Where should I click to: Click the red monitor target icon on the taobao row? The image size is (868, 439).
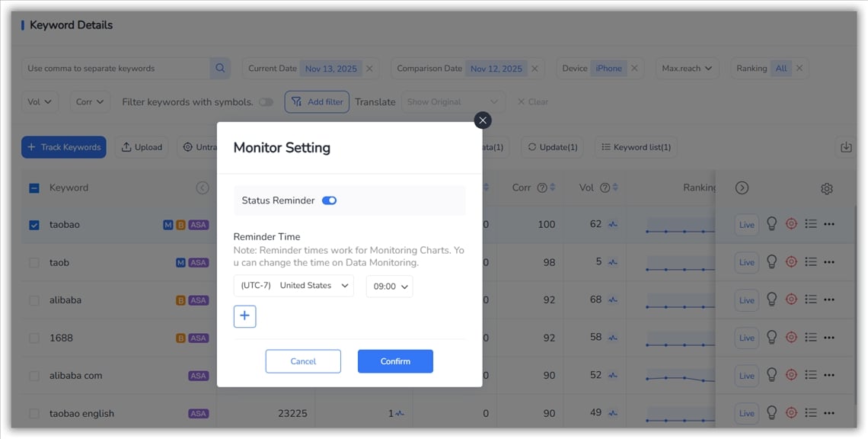coord(791,224)
